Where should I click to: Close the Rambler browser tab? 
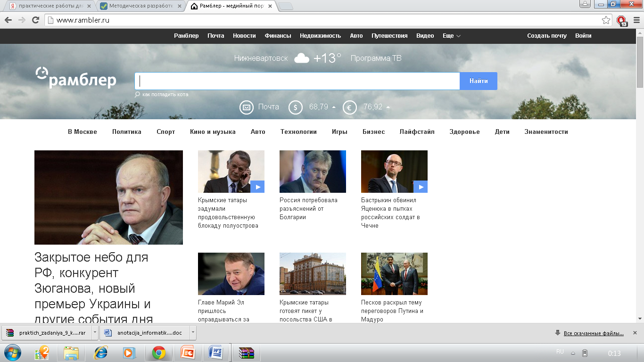(x=269, y=6)
